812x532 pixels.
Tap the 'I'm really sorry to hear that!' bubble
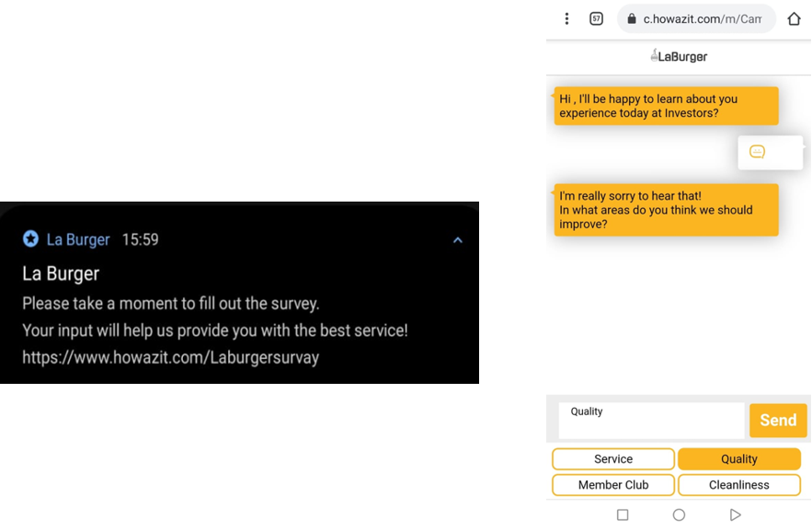[666, 210]
